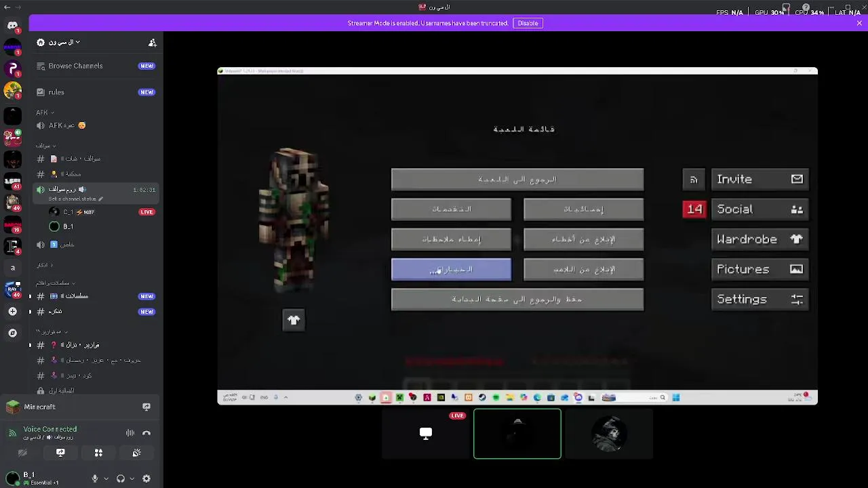Screen dimensions: 868x488
Task: Open the server with 61 notifications
Action: pos(12,180)
